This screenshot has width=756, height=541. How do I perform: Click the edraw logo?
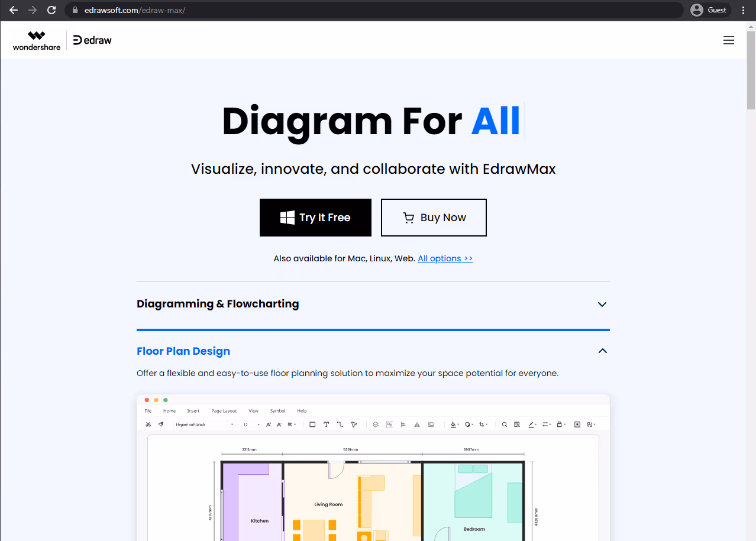(92, 40)
